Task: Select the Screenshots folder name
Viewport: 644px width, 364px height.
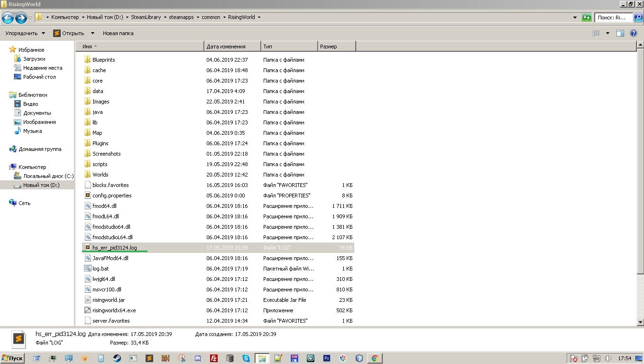Action: (107, 154)
